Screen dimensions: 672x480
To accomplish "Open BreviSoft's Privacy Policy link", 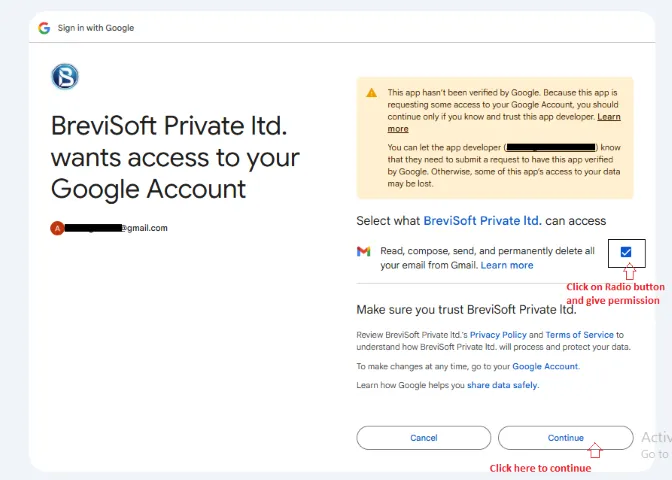I will [498, 335].
